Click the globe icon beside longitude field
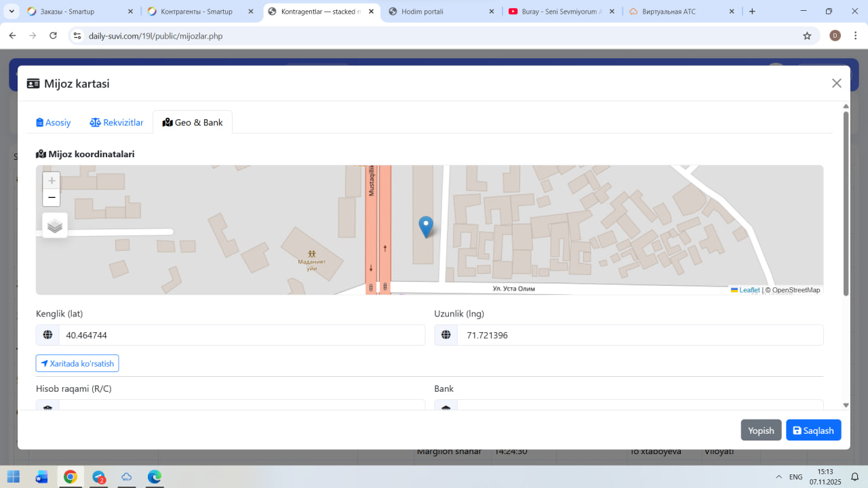This screenshot has height=488, width=868. click(446, 335)
